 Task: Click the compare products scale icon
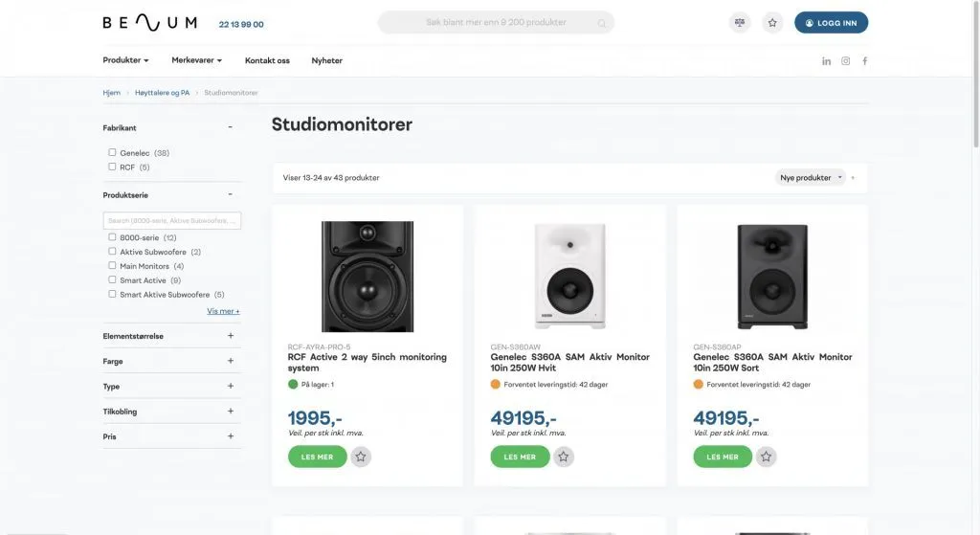click(739, 23)
